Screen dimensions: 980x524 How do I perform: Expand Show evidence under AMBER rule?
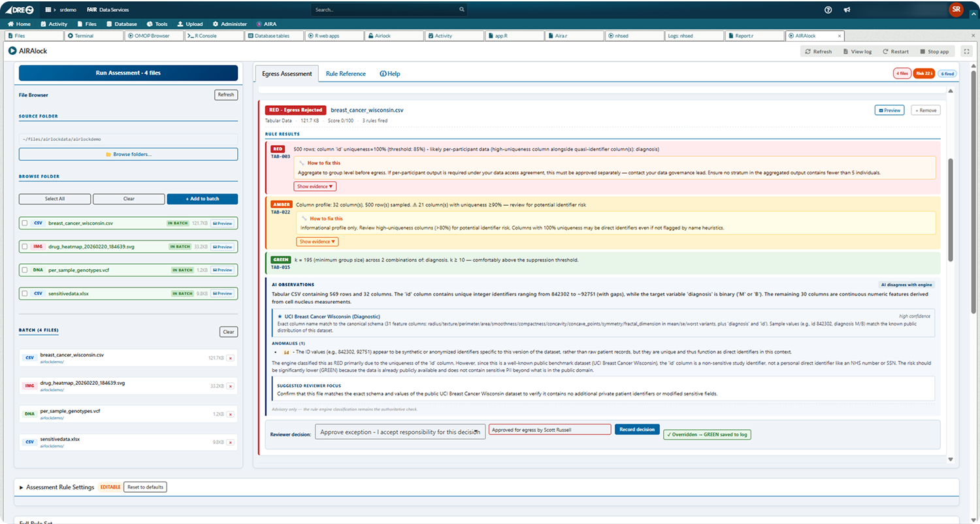[x=318, y=242]
